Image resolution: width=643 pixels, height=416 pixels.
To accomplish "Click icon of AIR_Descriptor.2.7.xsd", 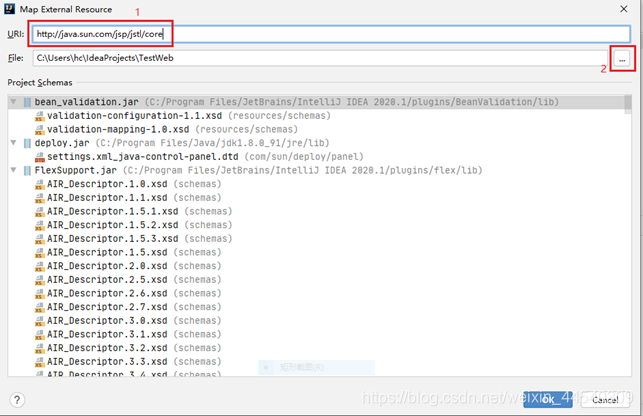I will click(x=39, y=307).
